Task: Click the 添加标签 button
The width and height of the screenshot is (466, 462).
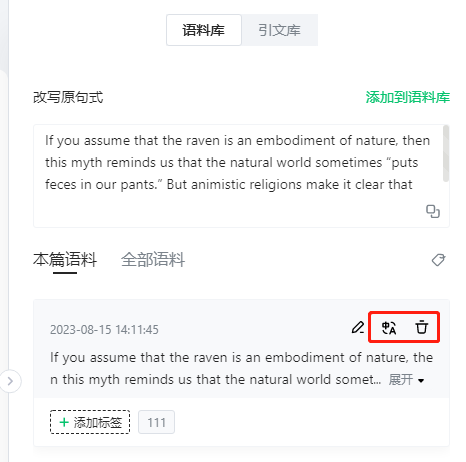Action: coord(90,422)
